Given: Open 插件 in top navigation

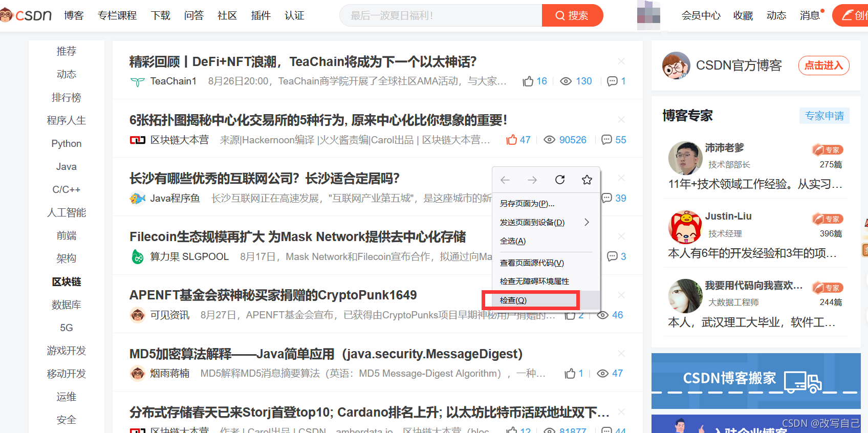Looking at the screenshot, I should pyautogui.click(x=261, y=15).
